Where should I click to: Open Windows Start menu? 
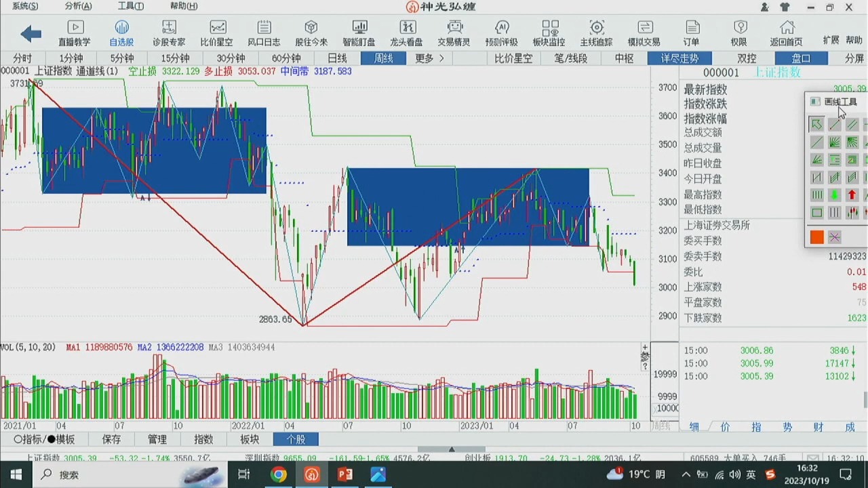pyautogui.click(x=16, y=474)
